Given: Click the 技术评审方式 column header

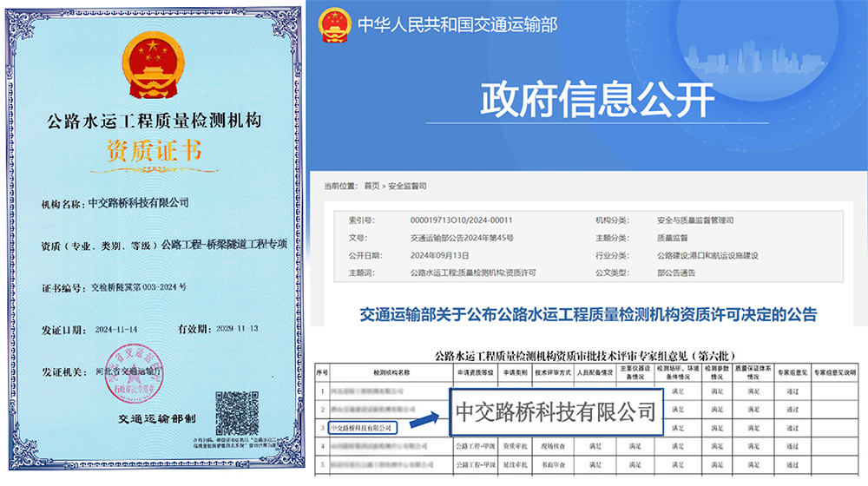Looking at the screenshot, I should 552,372.
